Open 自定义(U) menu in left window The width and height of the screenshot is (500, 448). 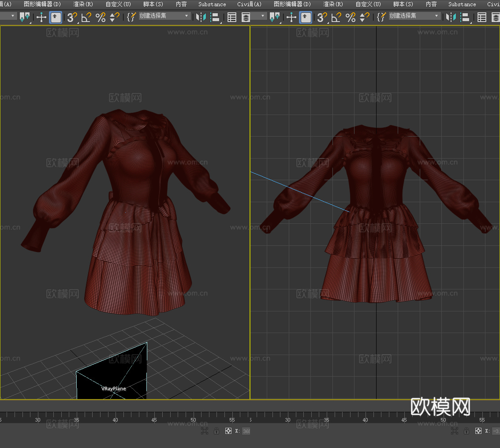click(x=118, y=4)
